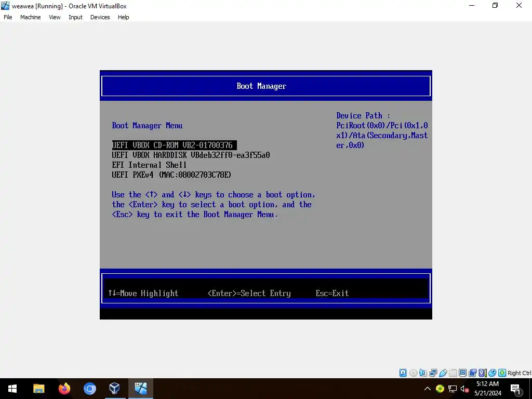Click the keyboard capture green arrow icon
This screenshot has width=532, height=399.
point(502,373)
